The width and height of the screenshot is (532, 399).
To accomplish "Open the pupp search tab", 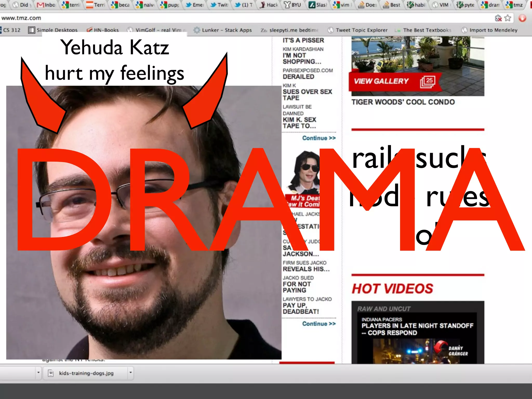I will (169, 5).
